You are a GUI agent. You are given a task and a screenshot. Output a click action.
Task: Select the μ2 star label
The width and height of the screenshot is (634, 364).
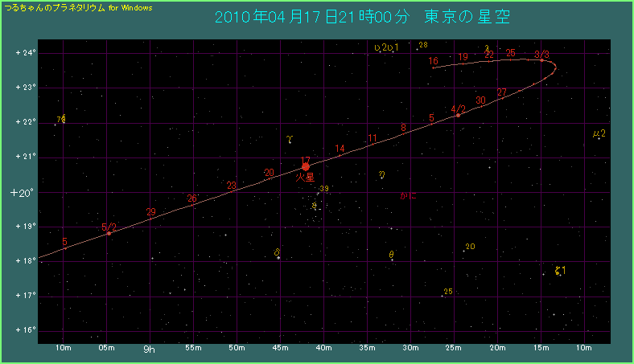(599, 133)
